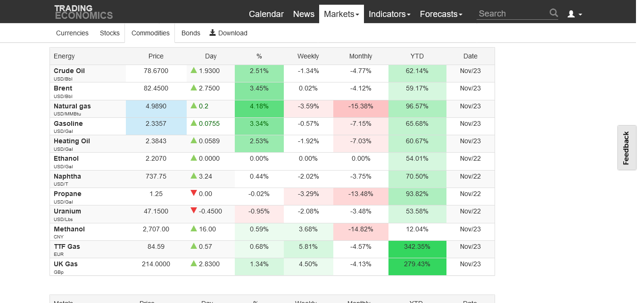The height and width of the screenshot is (303, 644).
Task: Open the Natural gas commodity link
Action: click(72, 106)
